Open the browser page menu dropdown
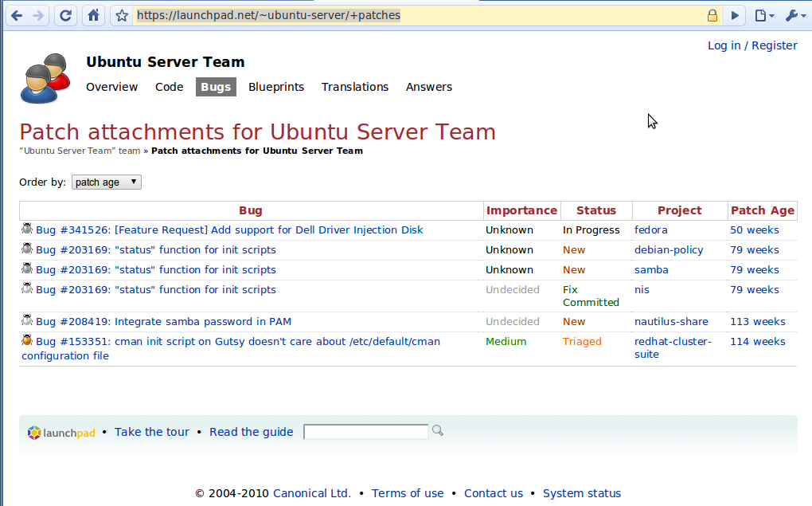Viewport: 812px width, 506px height. click(x=763, y=15)
